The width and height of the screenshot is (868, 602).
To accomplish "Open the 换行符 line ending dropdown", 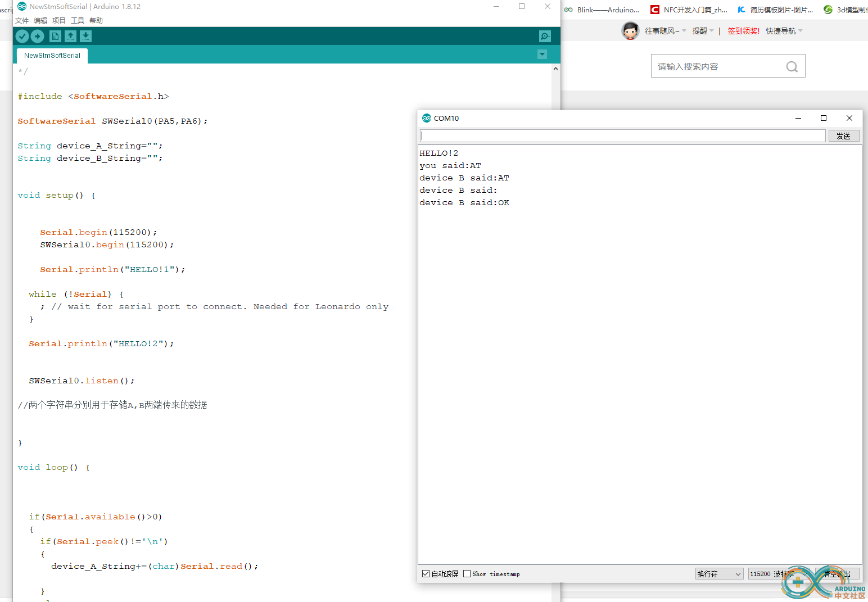I will 719,574.
